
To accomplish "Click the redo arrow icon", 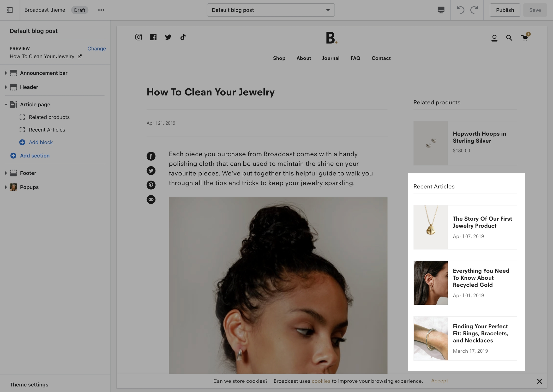I will pyautogui.click(x=474, y=10).
